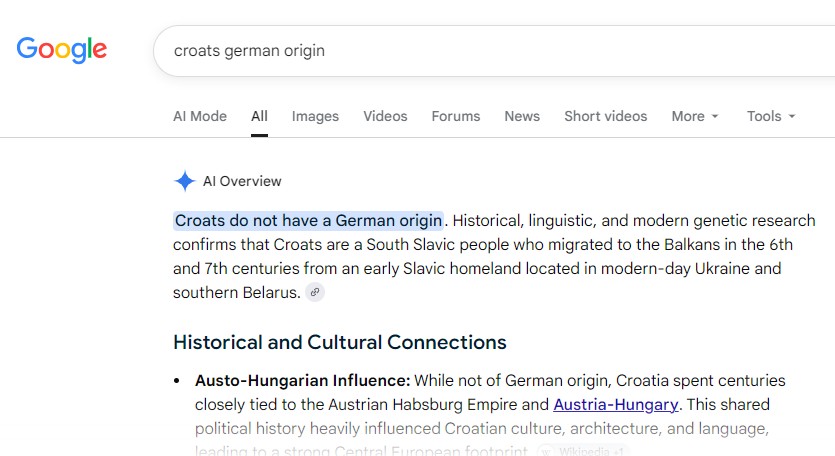Click the AI Overview label
835x456 pixels.
[x=242, y=181]
